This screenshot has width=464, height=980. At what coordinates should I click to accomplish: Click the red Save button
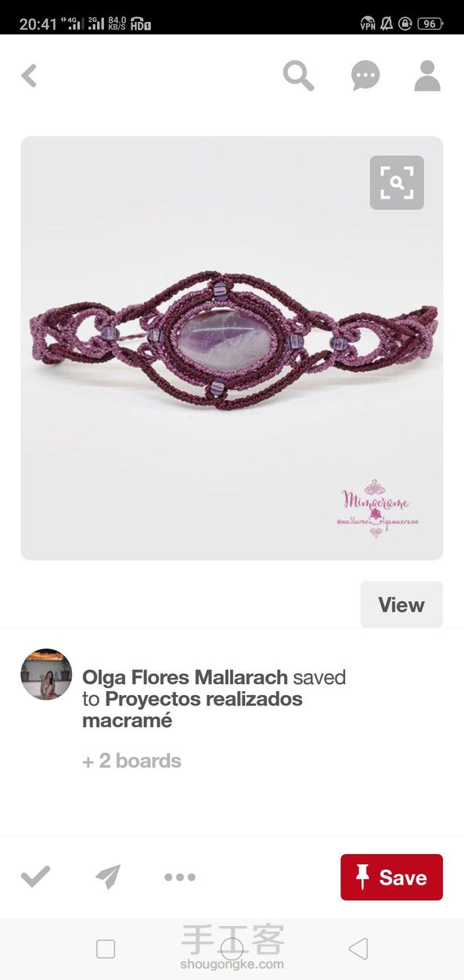tap(391, 877)
